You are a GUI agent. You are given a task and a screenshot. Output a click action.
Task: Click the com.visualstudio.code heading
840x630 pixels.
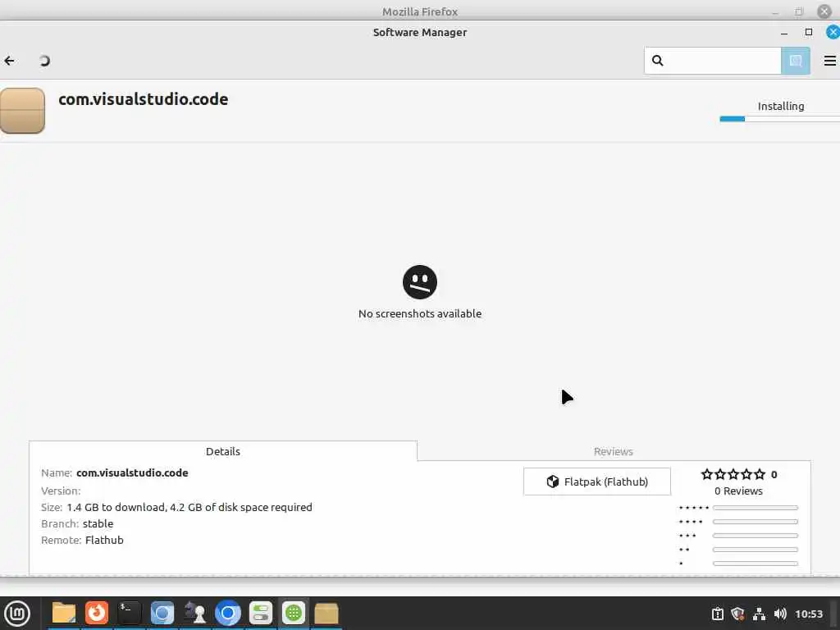(143, 99)
